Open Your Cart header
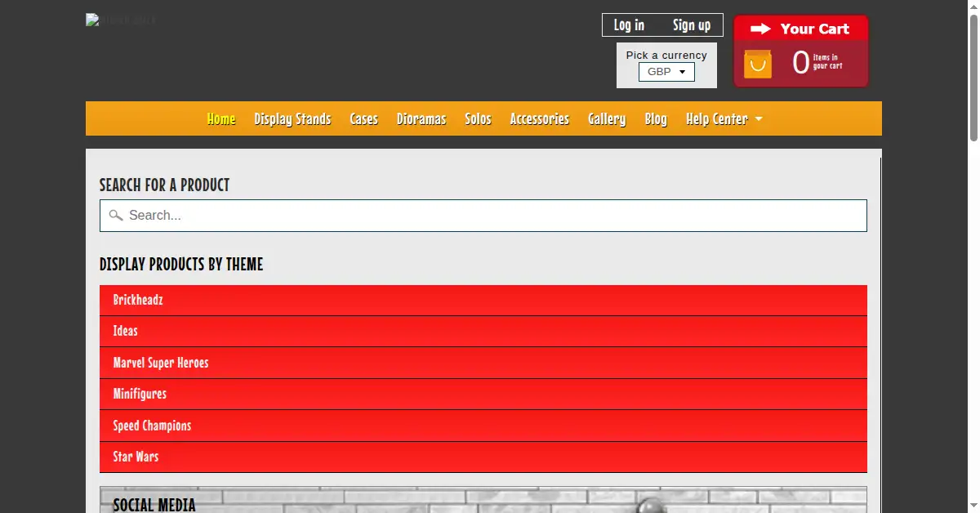Screen dimensions: 980x513 [801, 29]
